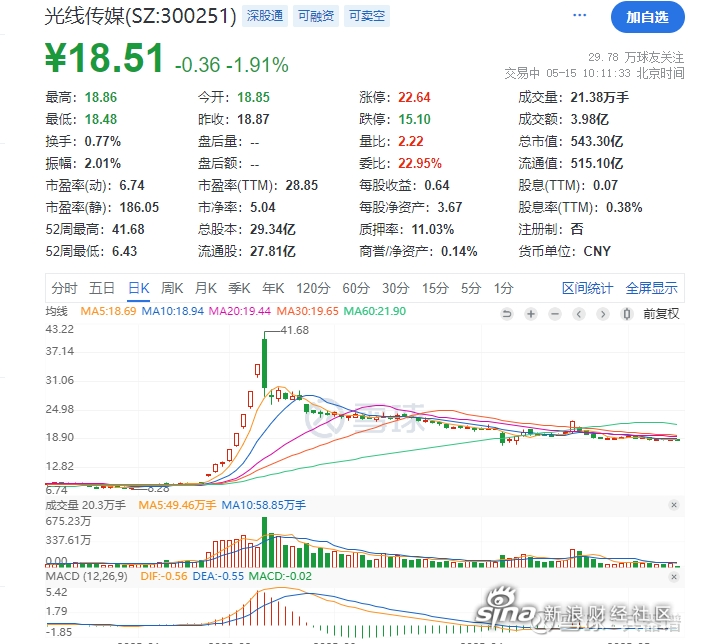The image size is (702, 644).
Task: Select the 30分 interval tab
Action: [x=396, y=288]
